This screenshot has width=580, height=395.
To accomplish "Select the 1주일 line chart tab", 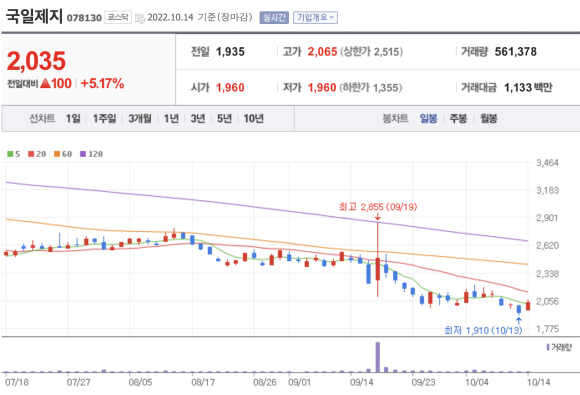I will point(104,119).
